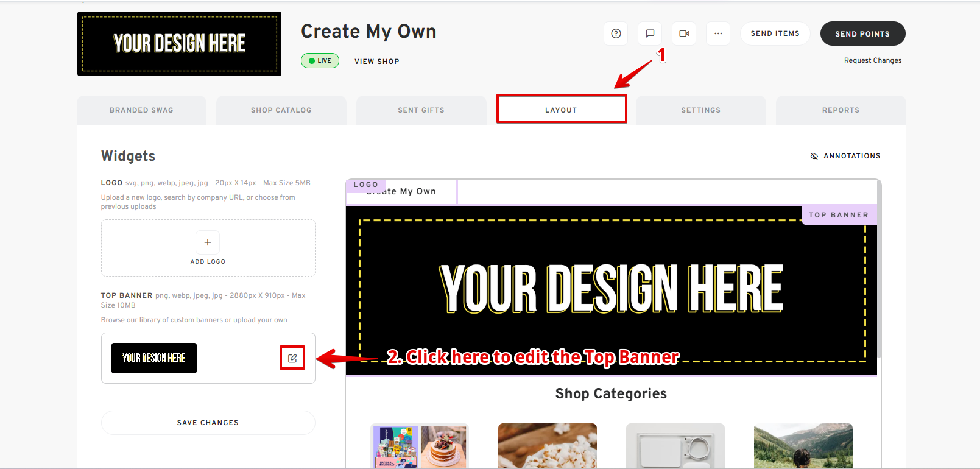Viewport: 980px width, 469px height.
Task: Click the Save Changes button
Action: pyautogui.click(x=208, y=423)
